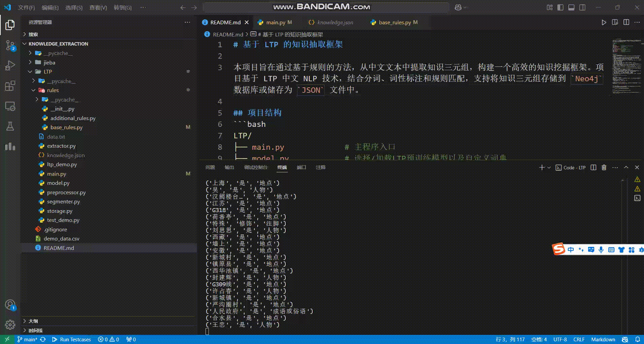Viewport: 644px width, 344px height.
Task: Switch to the main.py editor tab
Action: coord(275,22)
